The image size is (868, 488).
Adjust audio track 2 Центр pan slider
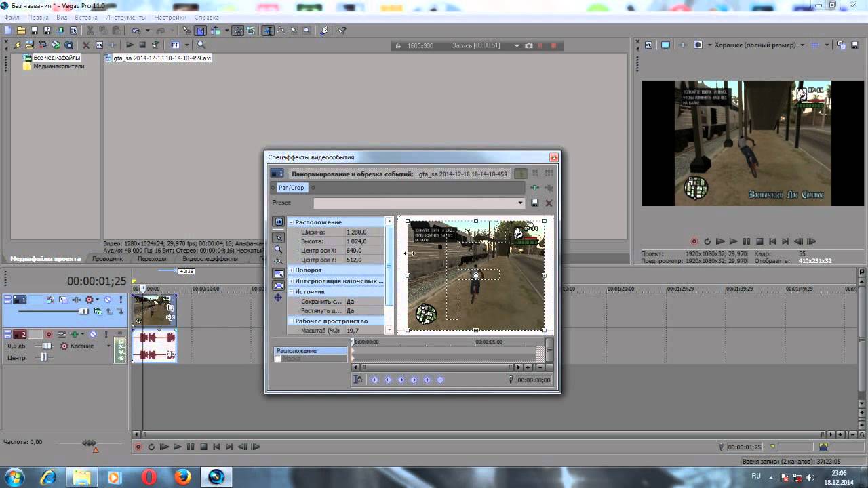[44, 357]
